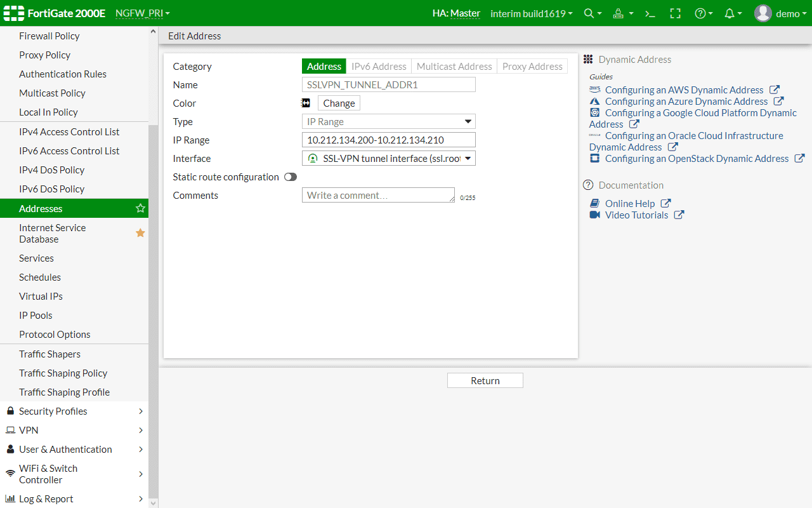The image size is (812, 508).
Task: Open Virtual IPs in sidebar
Action: pyautogui.click(x=74, y=297)
